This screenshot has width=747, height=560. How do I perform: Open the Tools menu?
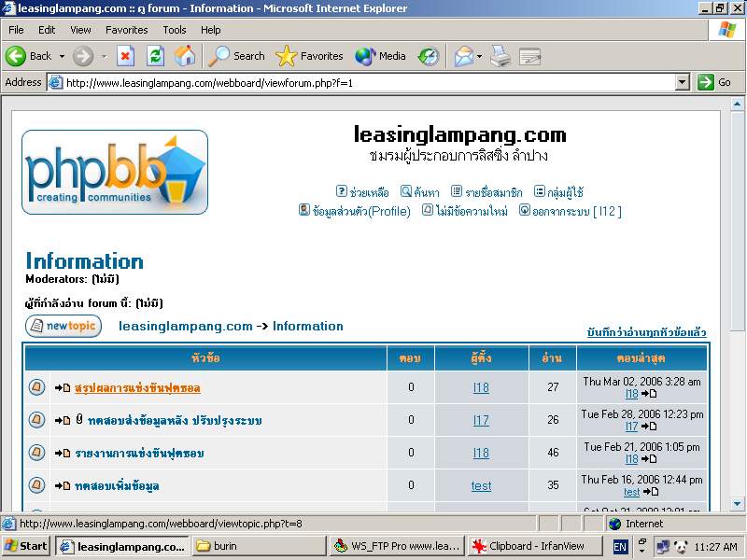pos(174,30)
